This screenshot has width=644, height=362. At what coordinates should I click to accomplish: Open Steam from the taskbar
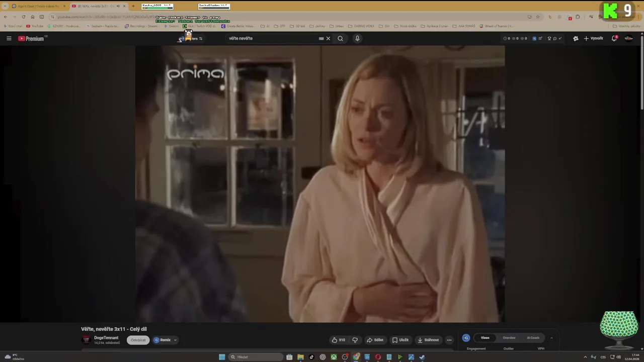(x=422, y=357)
